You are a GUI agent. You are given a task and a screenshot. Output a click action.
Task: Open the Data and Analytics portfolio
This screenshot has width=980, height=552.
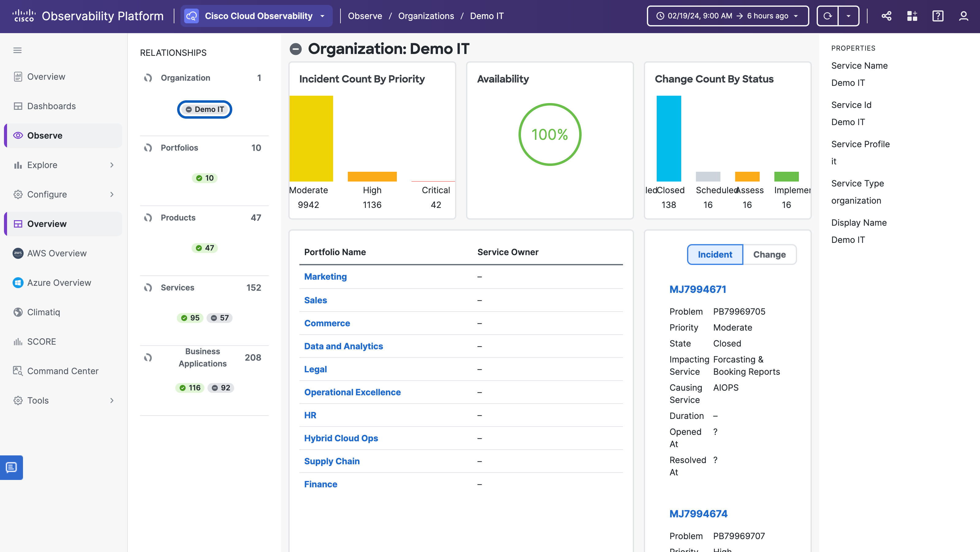click(344, 347)
